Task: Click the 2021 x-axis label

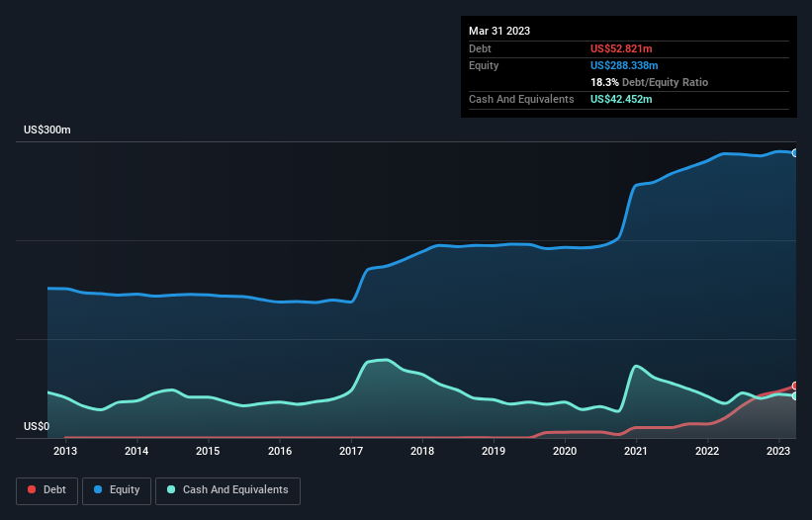Action: [636, 451]
